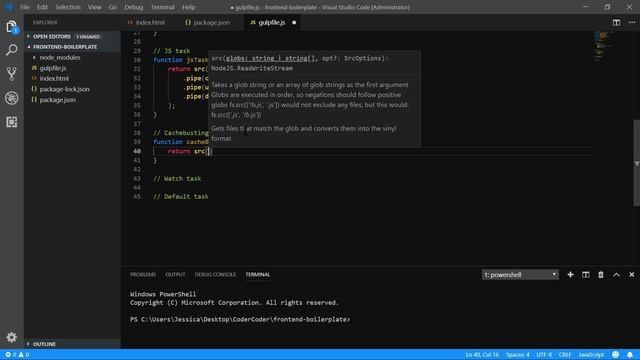Click Ln 40, Col 16 in status bar
Screen dimensions: 640x360
482,355
